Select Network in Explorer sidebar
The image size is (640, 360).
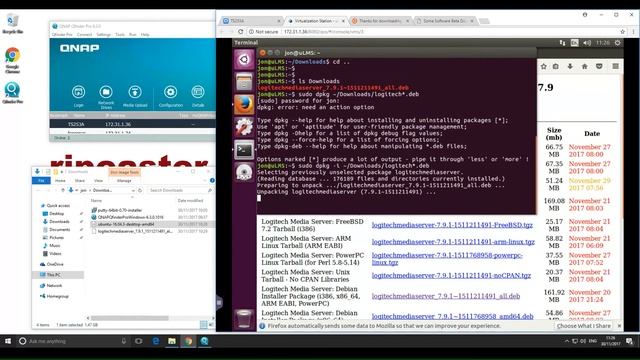(54, 286)
